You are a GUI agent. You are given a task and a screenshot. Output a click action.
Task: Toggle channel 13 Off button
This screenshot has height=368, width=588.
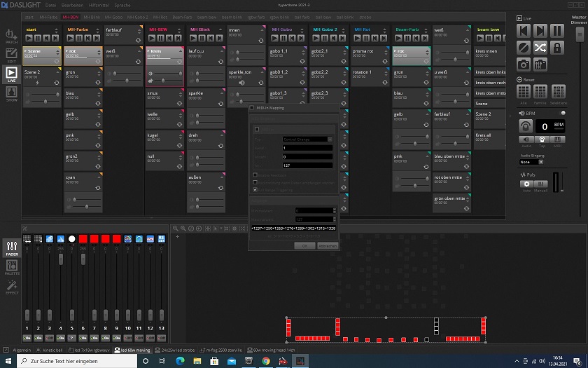pos(162,338)
